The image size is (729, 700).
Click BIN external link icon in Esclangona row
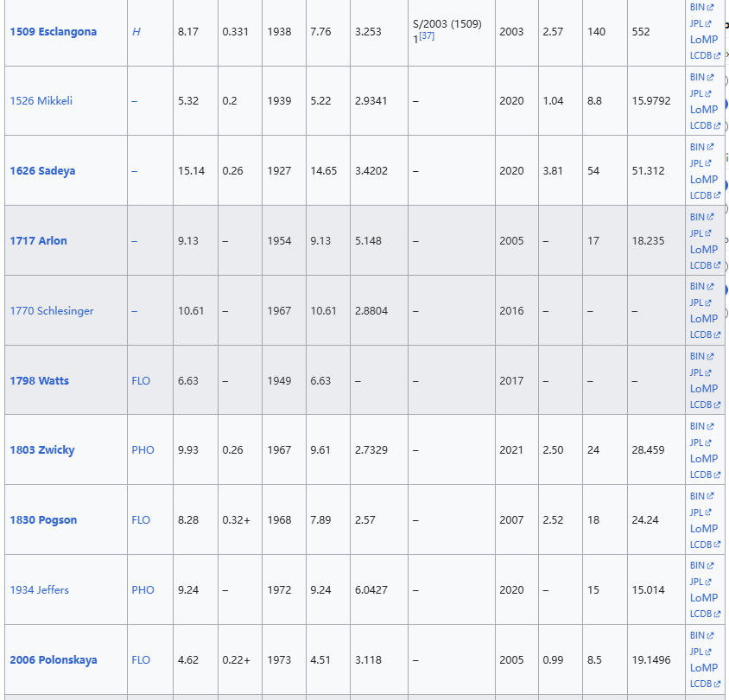click(710, 8)
